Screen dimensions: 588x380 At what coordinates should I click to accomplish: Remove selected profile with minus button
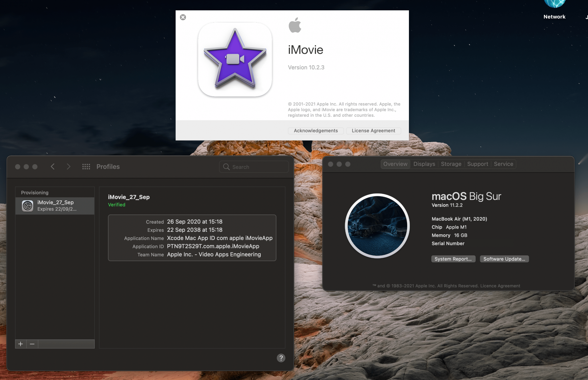pyautogui.click(x=32, y=344)
